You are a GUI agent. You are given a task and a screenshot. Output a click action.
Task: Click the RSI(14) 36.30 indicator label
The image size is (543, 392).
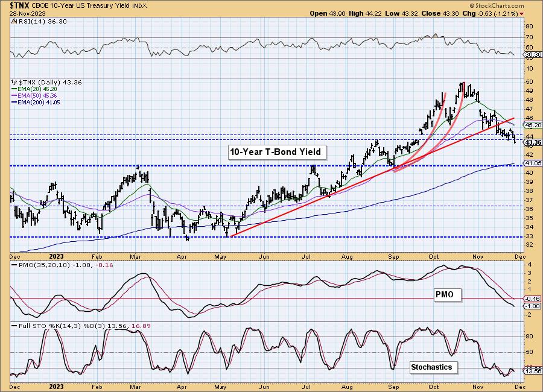click(39, 22)
